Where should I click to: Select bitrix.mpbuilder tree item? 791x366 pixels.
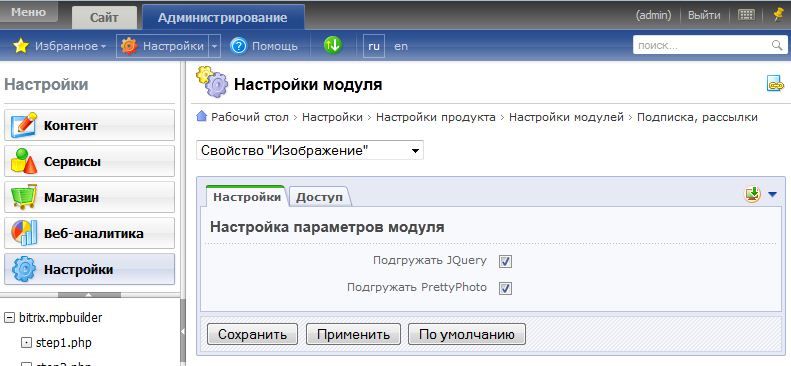(x=61, y=318)
